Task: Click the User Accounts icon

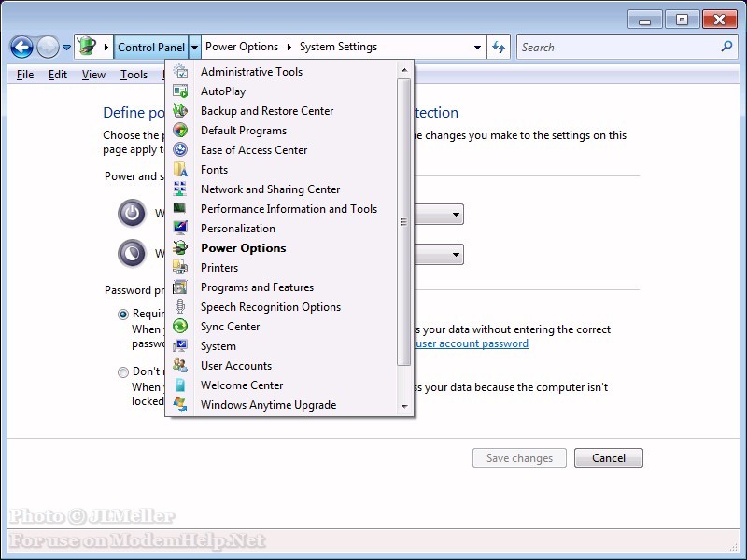Action: point(180,365)
